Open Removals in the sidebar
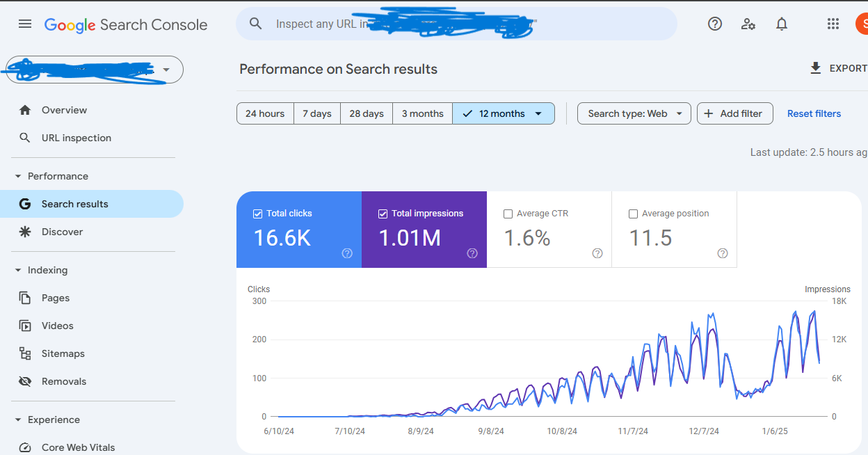868x455 pixels. point(92,381)
